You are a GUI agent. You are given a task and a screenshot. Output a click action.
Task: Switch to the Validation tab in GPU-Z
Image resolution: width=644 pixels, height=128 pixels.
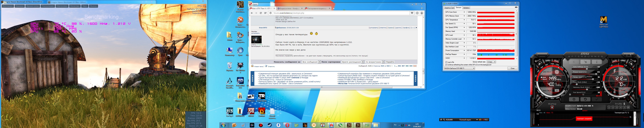tap(466, 8)
